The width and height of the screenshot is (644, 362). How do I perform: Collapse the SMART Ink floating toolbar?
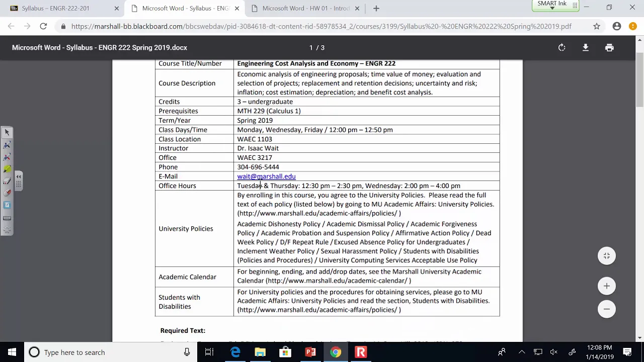pyautogui.click(x=19, y=180)
